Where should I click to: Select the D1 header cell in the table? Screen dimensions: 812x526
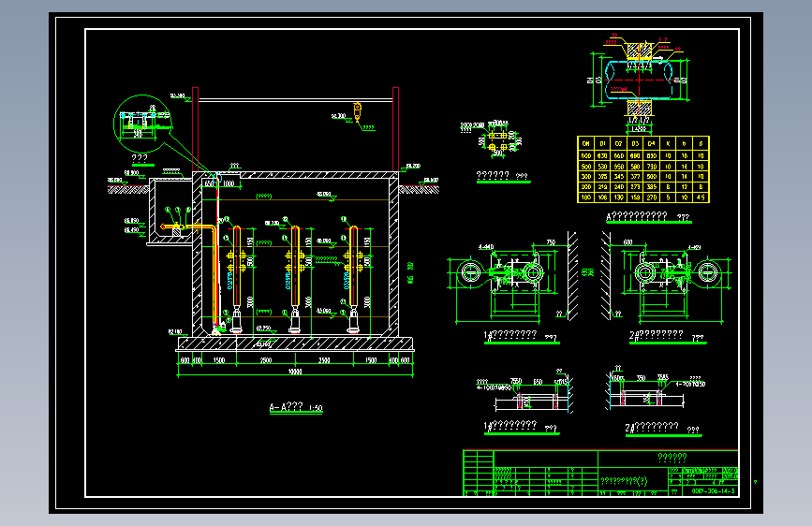(x=602, y=143)
